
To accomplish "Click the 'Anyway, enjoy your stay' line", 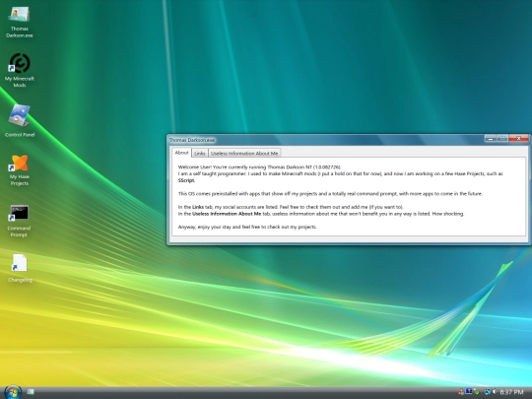I will pos(247,227).
